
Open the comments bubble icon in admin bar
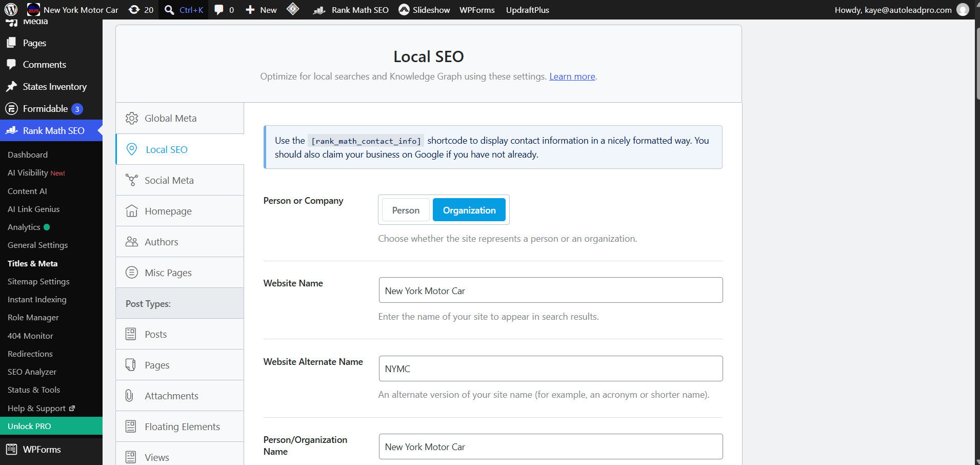click(x=219, y=10)
